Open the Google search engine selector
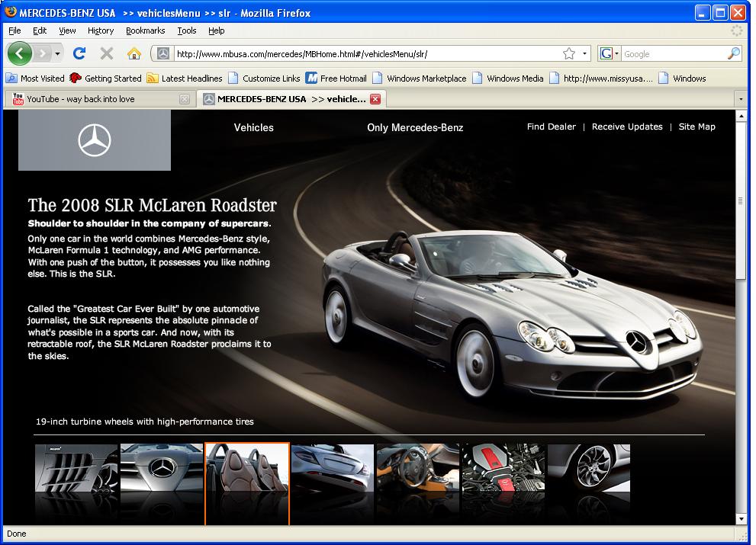Viewport: 756px width, 545px height. [609, 54]
